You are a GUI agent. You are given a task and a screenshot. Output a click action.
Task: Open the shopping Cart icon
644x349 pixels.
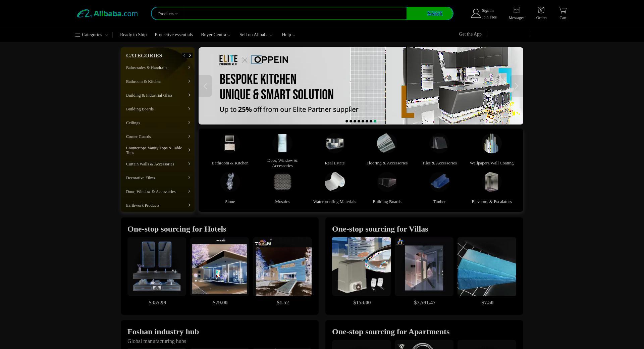563,10
